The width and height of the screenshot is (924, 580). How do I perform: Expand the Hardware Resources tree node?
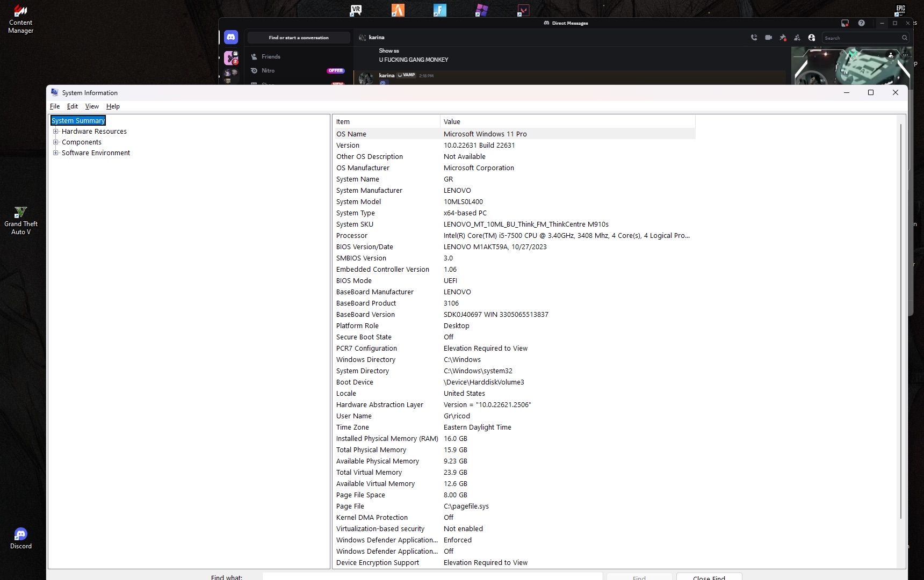[x=55, y=132]
